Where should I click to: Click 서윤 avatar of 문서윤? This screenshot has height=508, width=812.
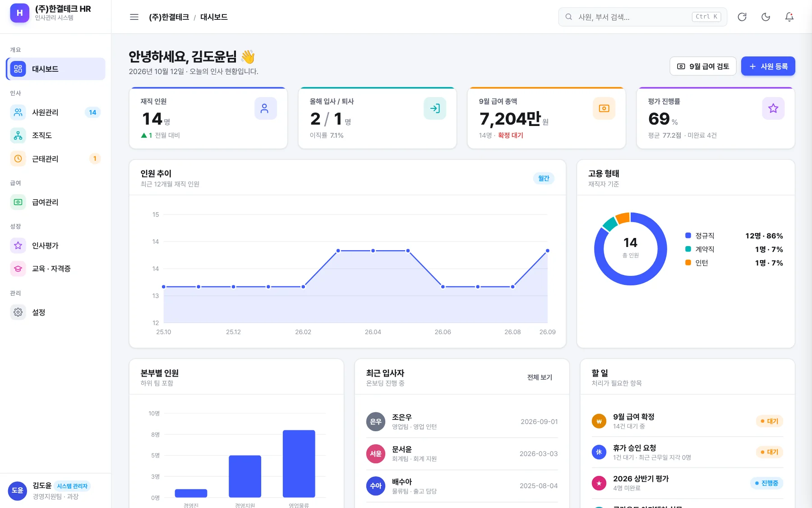(x=376, y=454)
